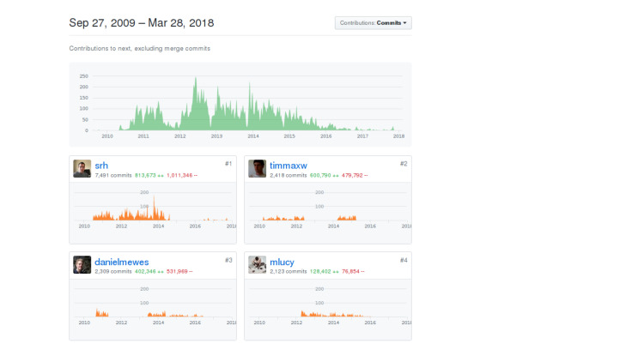Click danielmewes' deletions count 531,969
This screenshot has width=644, height=362.
[x=179, y=271]
